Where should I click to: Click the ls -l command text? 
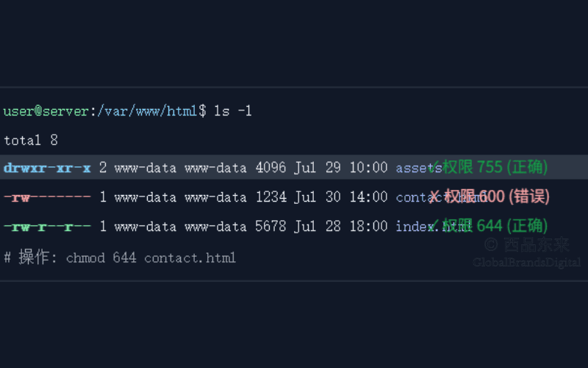point(233,111)
